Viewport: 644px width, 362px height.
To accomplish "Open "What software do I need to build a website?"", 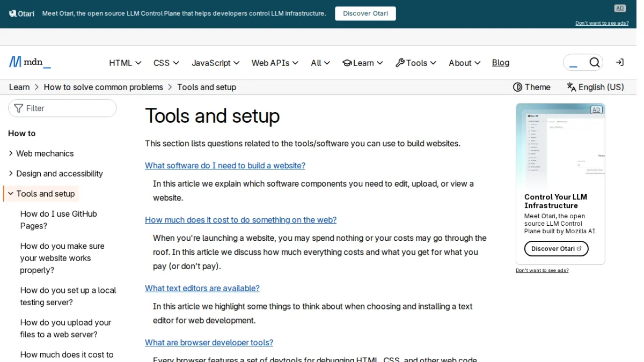I will point(225,166).
